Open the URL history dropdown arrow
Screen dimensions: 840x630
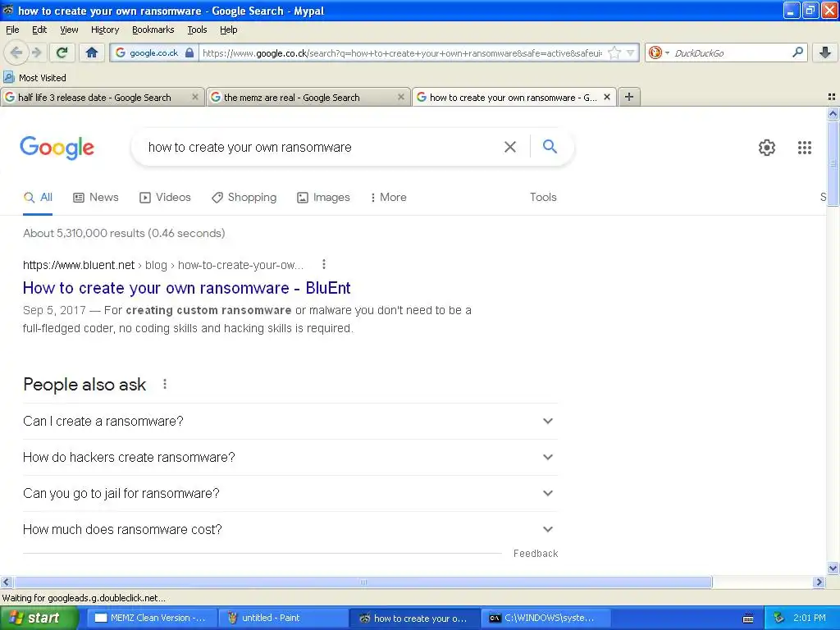[x=631, y=52]
